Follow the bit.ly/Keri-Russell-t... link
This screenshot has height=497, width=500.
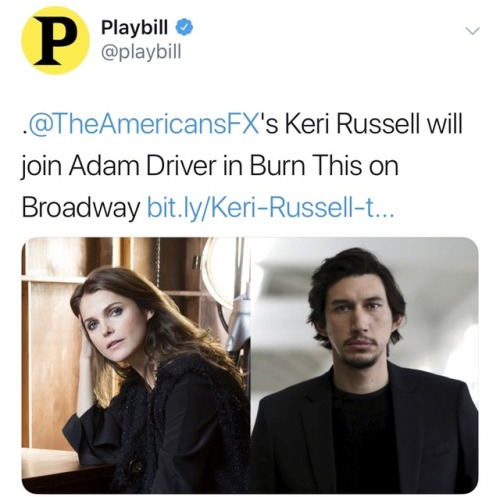coord(270,207)
